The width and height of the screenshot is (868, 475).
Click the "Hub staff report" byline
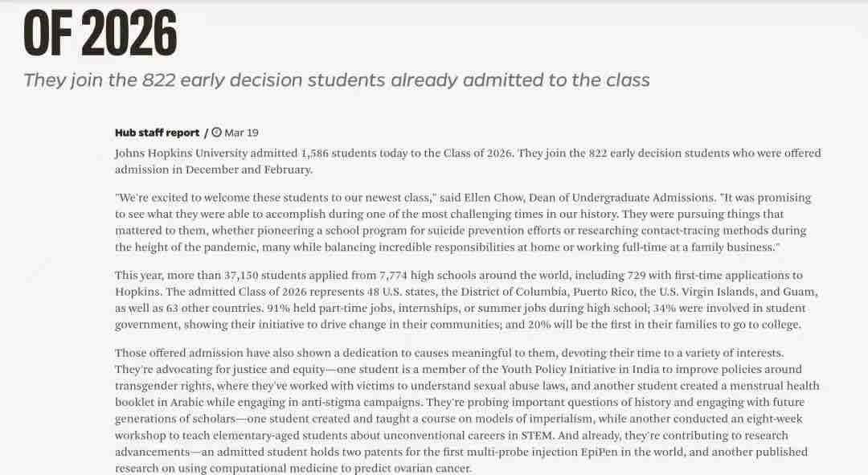tap(158, 133)
